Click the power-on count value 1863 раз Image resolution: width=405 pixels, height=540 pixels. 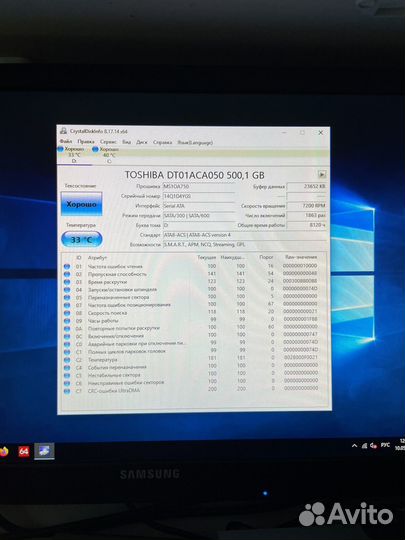click(x=307, y=215)
